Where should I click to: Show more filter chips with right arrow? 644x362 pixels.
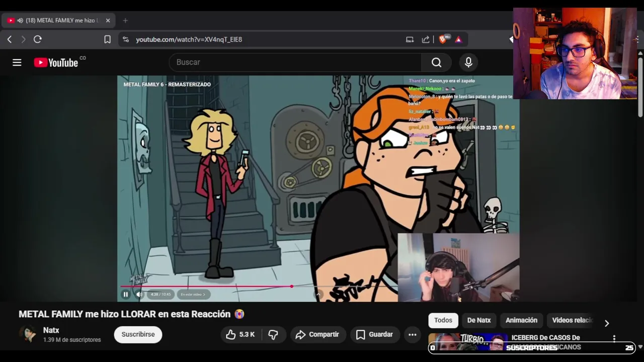606,323
